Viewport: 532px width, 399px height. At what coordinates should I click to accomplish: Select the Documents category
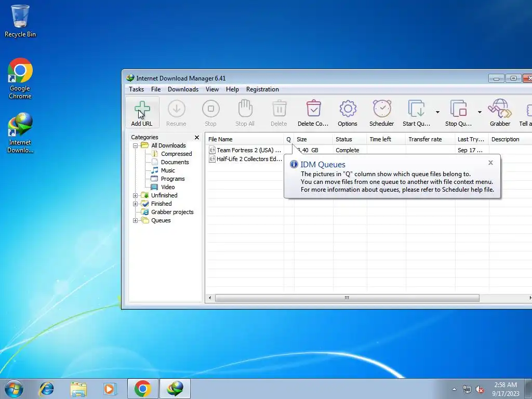175,162
